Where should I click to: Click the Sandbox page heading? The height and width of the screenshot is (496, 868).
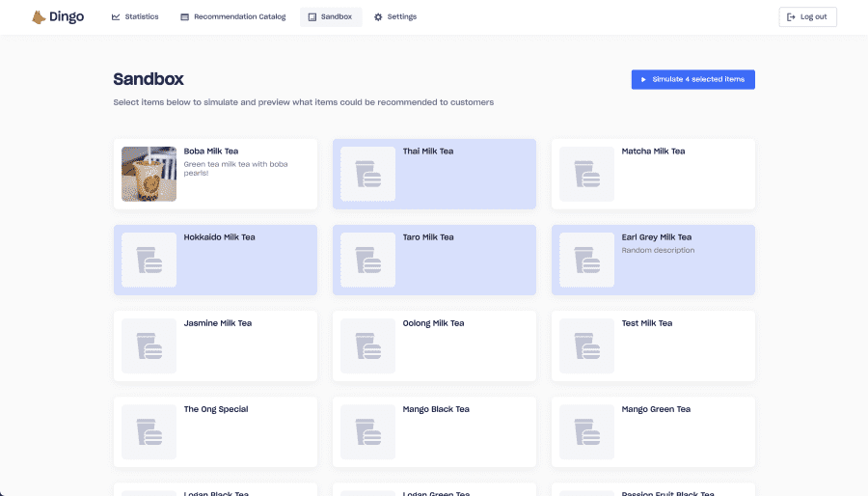tap(149, 79)
